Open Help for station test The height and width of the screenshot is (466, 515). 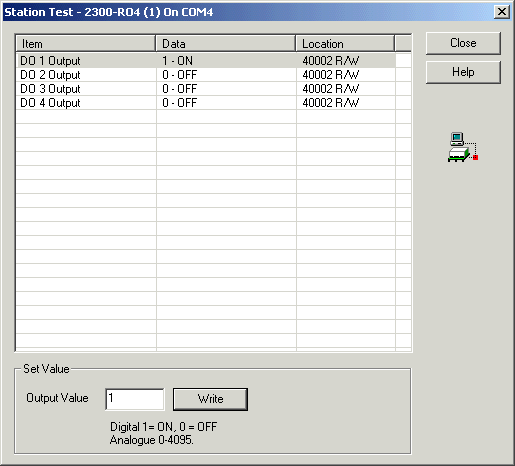pos(463,72)
